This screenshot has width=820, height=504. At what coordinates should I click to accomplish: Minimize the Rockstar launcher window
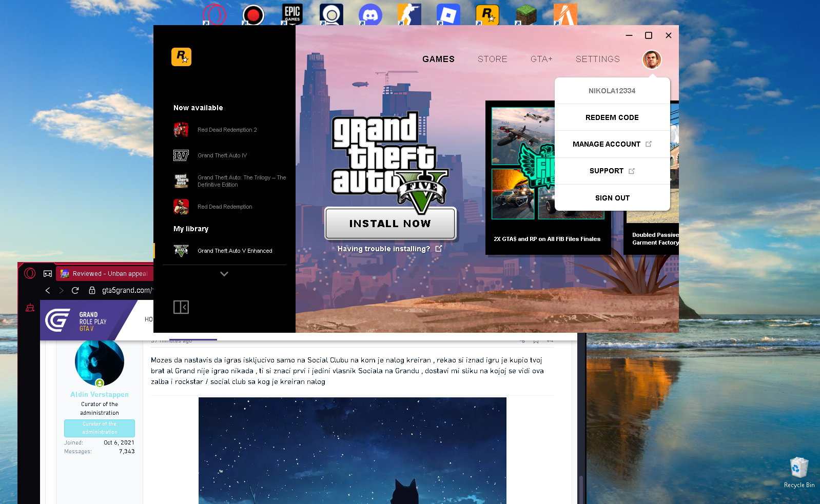point(629,35)
